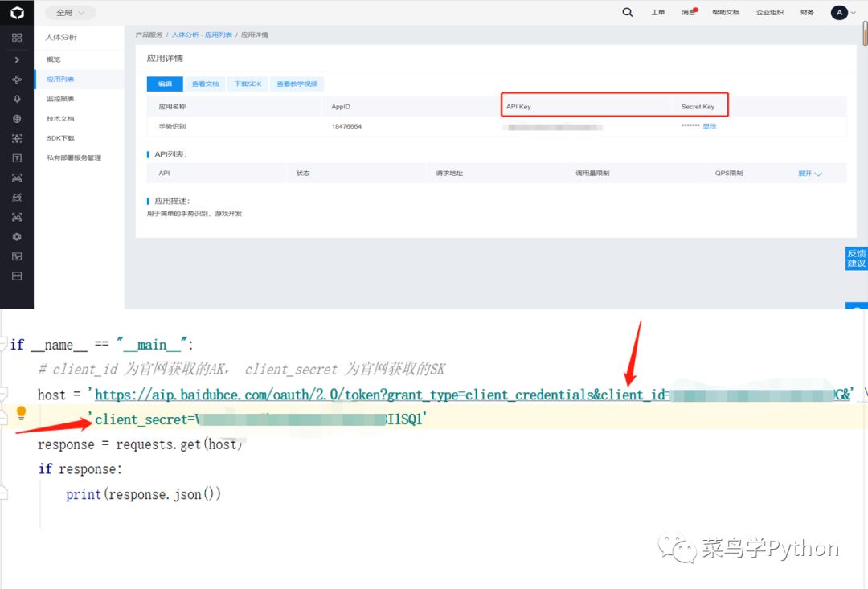Click the blurred API Key value
The width and height of the screenshot is (868, 589).
pos(554,127)
